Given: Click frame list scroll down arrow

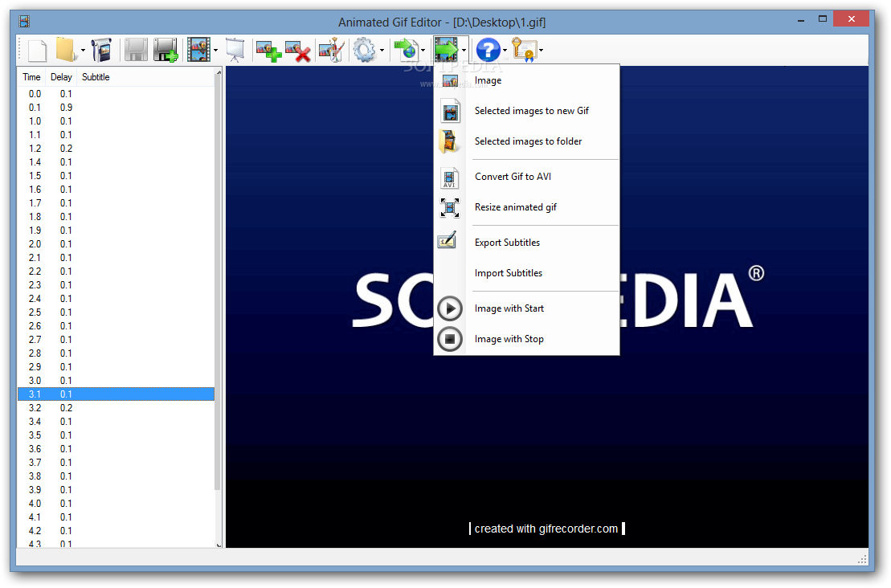Looking at the screenshot, I should (219, 545).
